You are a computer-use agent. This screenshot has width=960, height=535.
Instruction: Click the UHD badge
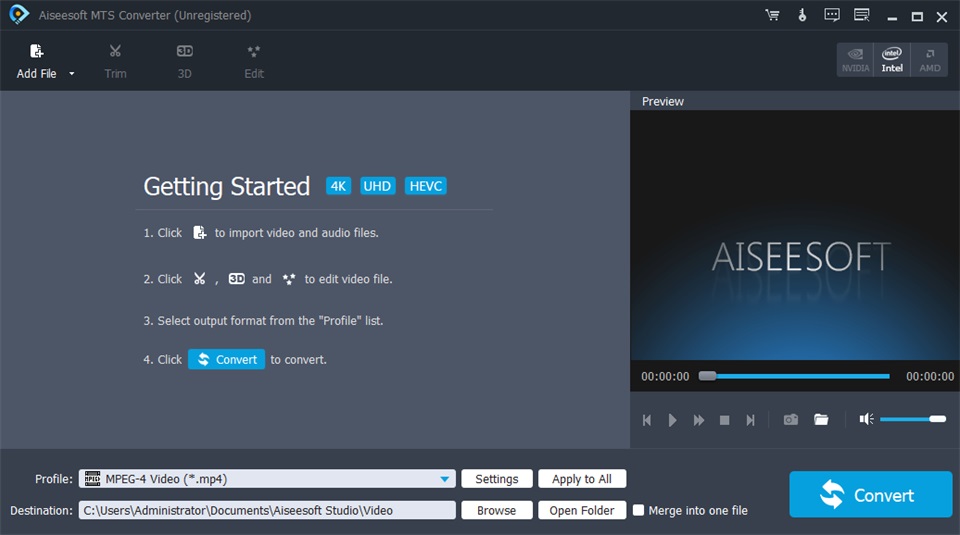[x=377, y=186]
